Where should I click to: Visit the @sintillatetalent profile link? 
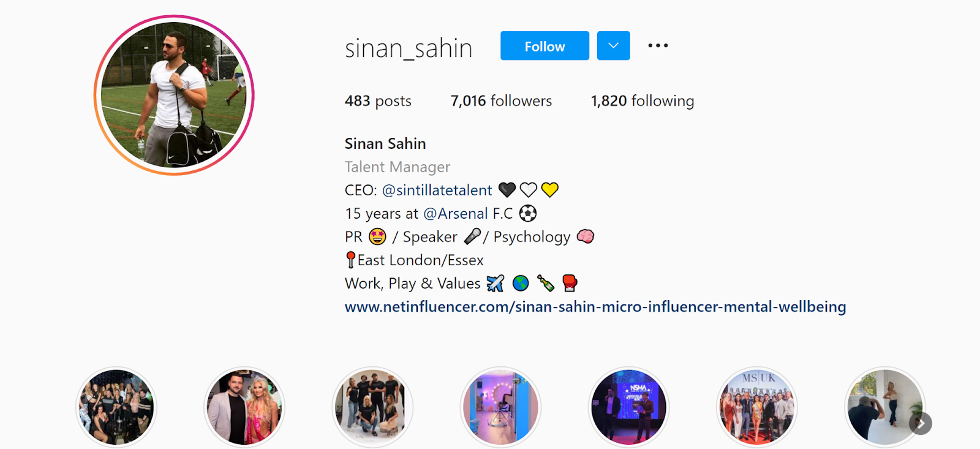(x=437, y=191)
